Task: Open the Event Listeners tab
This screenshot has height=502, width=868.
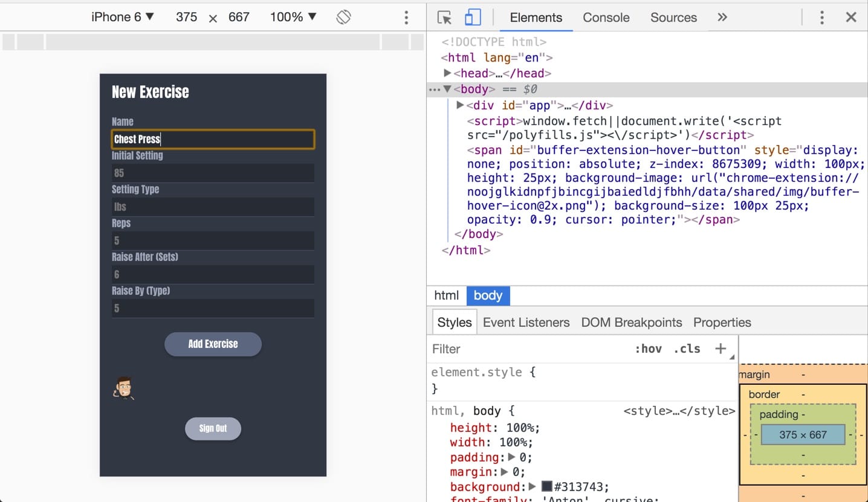Action: tap(526, 322)
